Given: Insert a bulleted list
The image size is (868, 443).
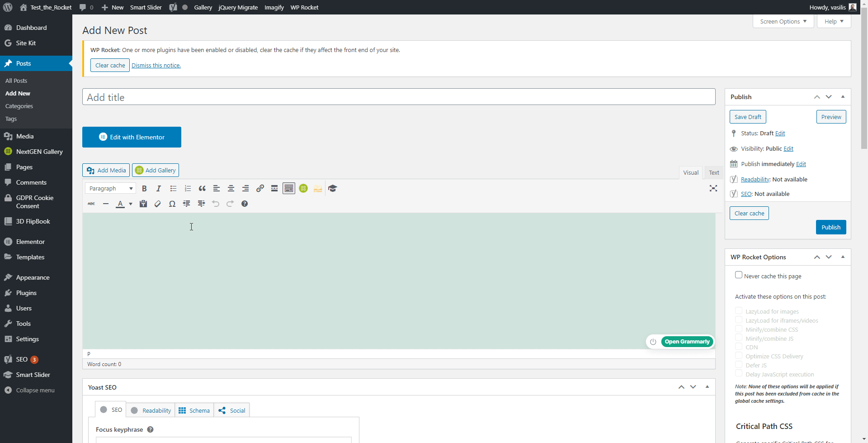Looking at the screenshot, I should (x=173, y=189).
